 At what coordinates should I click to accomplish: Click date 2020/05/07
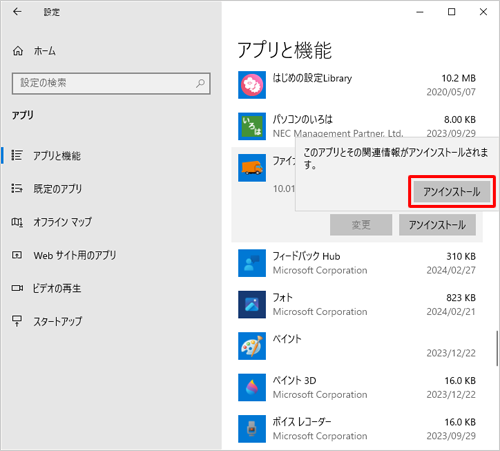point(451,92)
